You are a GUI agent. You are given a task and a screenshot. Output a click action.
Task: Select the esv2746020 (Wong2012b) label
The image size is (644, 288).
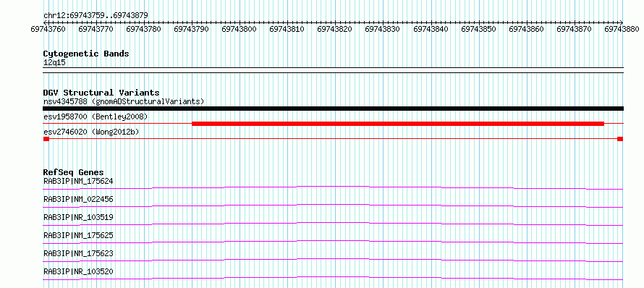(91, 132)
